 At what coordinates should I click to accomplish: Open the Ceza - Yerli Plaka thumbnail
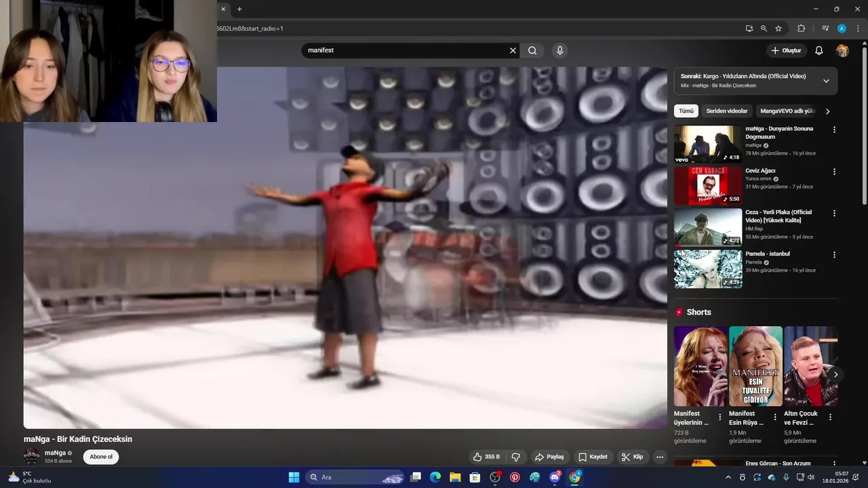tap(708, 227)
